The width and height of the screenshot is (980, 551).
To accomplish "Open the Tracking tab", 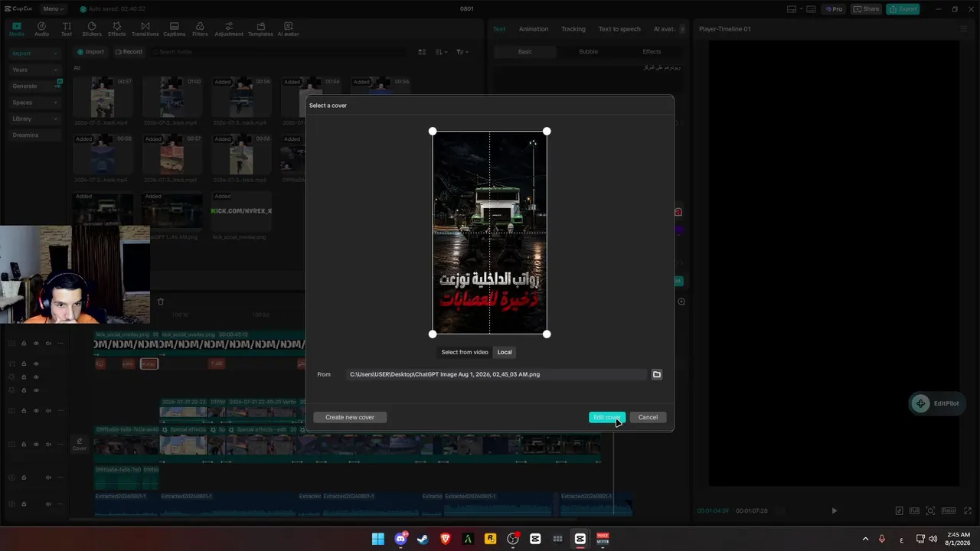I will tap(573, 29).
